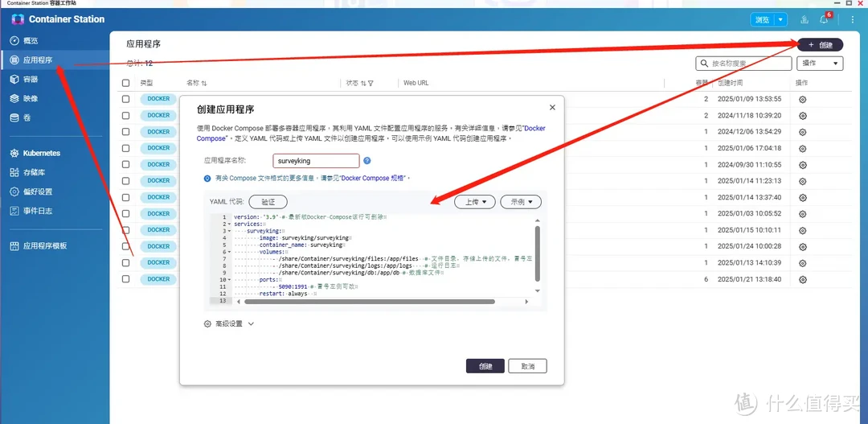Click the 存储库 sidebar icon
The height and width of the screenshot is (424, 868).
pyautogui.click(x=14, y=172)
